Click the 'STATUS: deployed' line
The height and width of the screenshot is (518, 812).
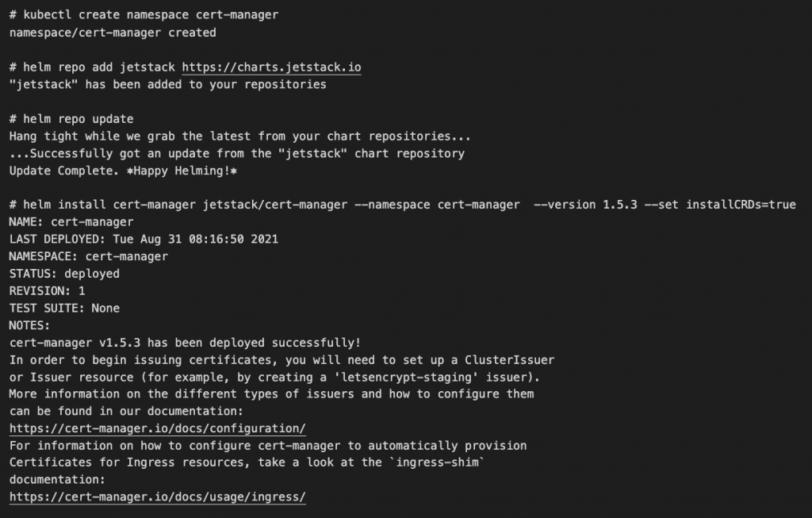coord(64,274)
